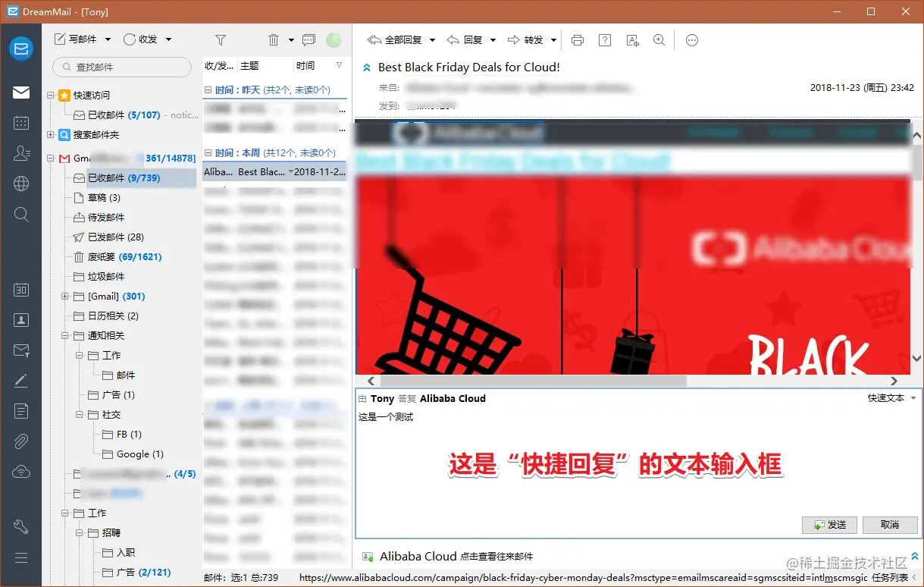Click 收发 send/receive button

click(140, 39)
